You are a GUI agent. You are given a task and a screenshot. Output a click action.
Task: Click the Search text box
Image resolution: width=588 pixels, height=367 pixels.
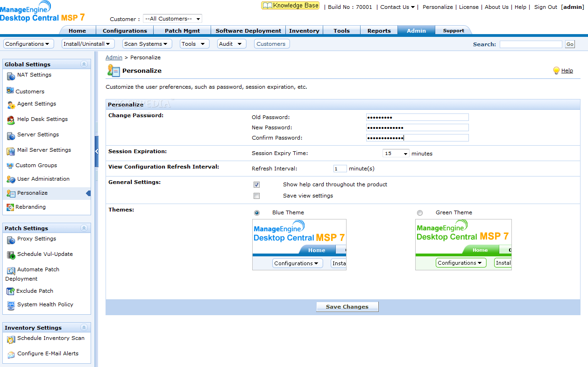coord(531,44)
